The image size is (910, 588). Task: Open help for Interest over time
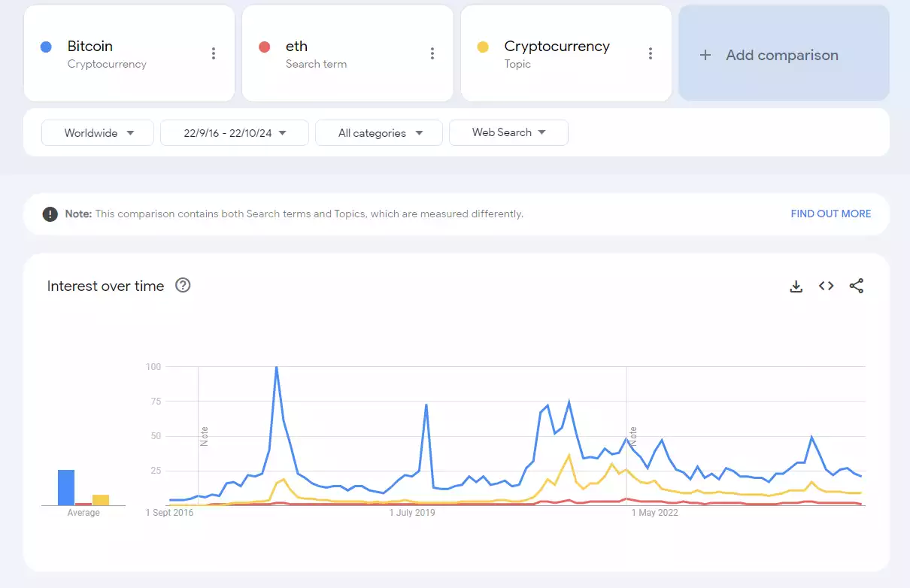[x=183, y=286]
